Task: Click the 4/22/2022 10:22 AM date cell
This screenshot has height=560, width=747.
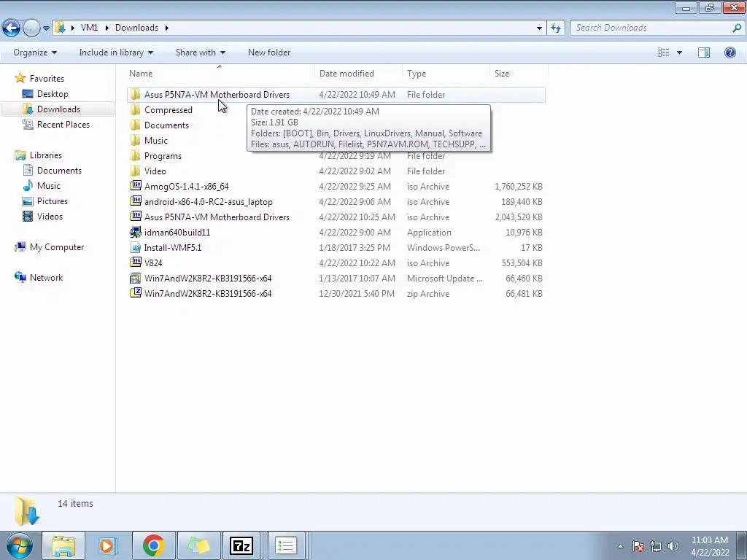Action: (357, 262)
